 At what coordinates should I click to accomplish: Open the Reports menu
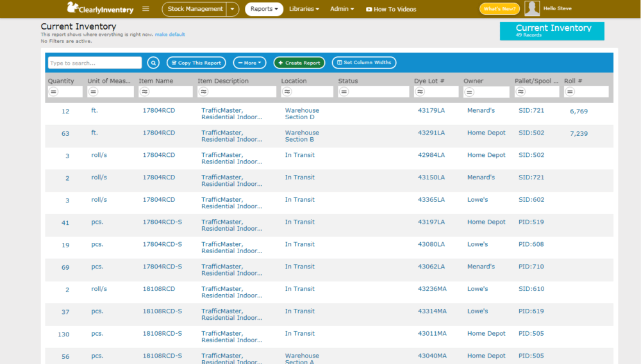[264, 9]
